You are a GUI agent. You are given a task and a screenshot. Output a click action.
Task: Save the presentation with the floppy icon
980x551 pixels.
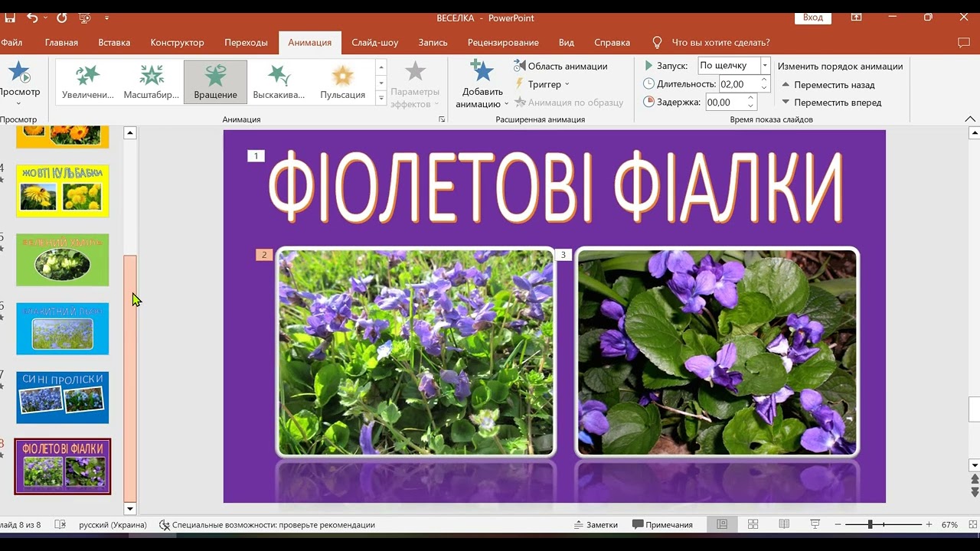(x=9, y=17)
